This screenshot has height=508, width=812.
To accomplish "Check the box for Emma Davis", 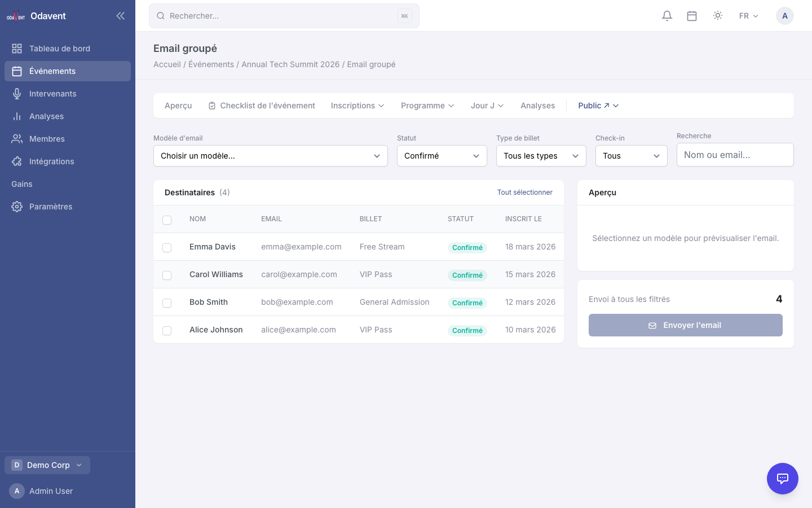I will pyautogui.click(x=167, y=248).
